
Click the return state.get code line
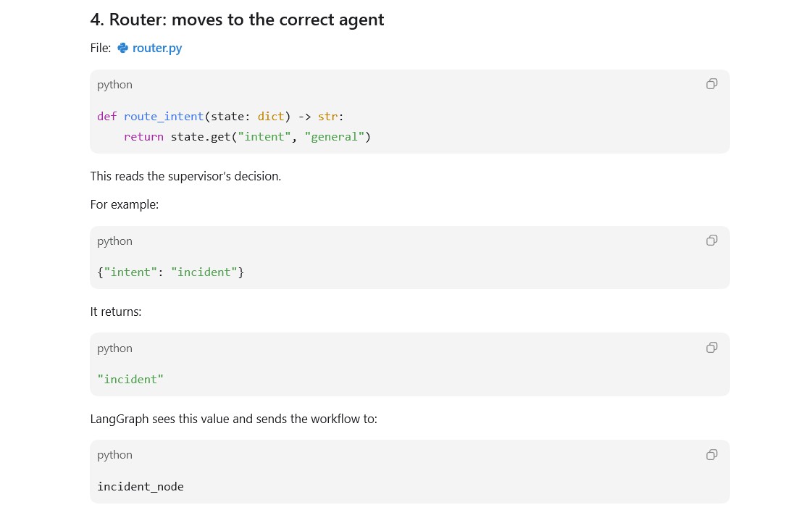point(248,137)
